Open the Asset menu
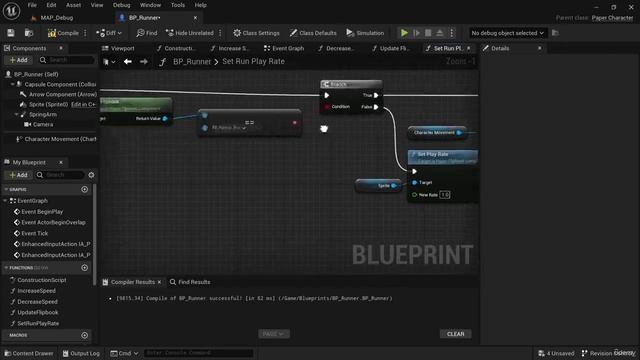This screenshot has width=640, height=360. click(73, 5)
